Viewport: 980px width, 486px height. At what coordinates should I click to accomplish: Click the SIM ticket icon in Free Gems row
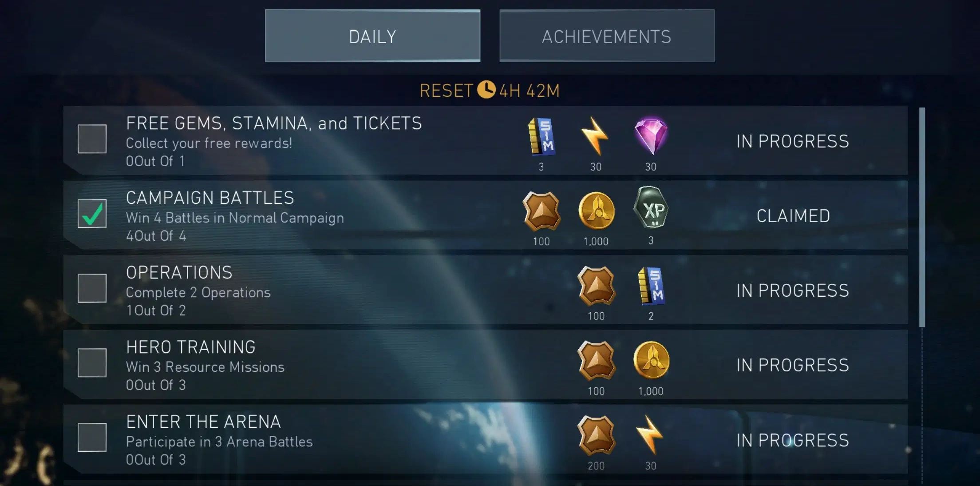pos(541,136)
